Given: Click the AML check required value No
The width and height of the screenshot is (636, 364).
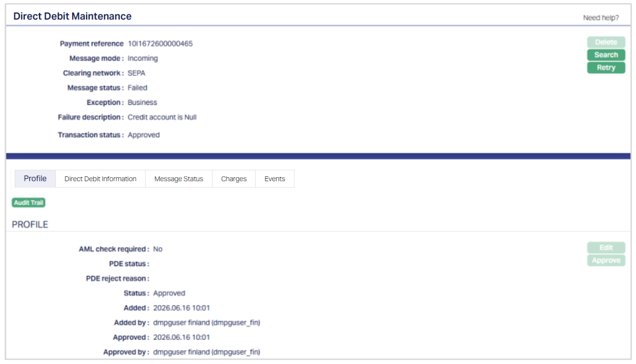Looking at the screenshot, I should (x=158, y=249).
